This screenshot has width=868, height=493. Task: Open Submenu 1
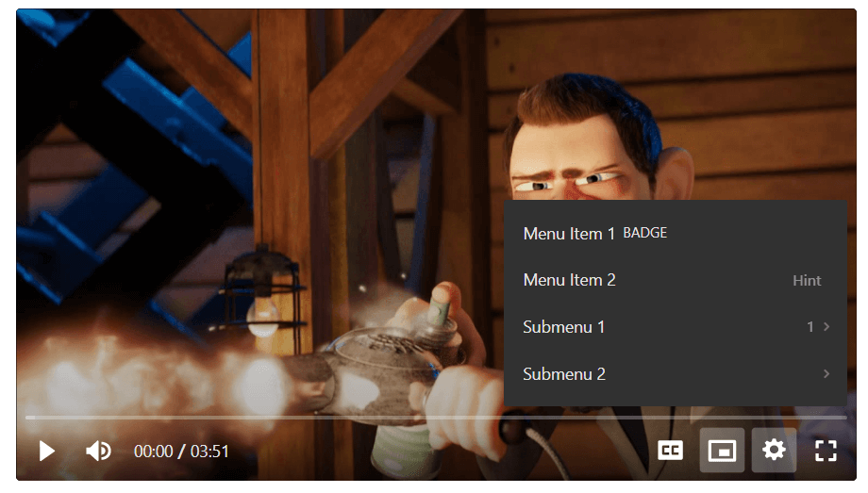676,327
